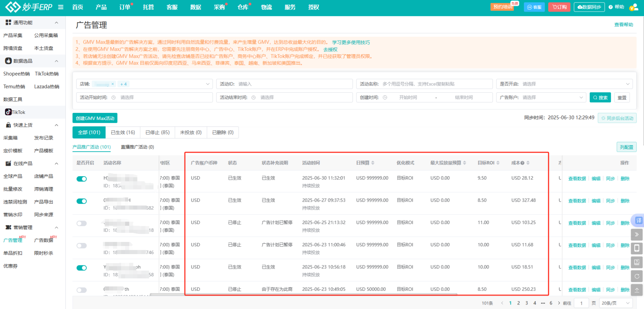Turn off the 2025-06-27 campaign switch

[82, 201]
